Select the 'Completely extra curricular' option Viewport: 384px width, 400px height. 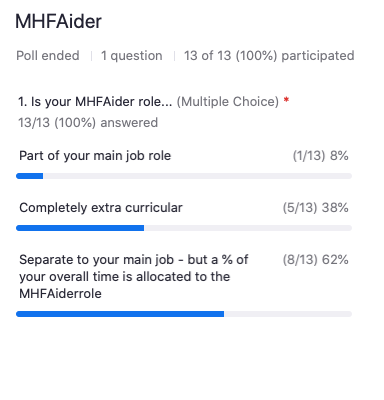tap(101, 208)
